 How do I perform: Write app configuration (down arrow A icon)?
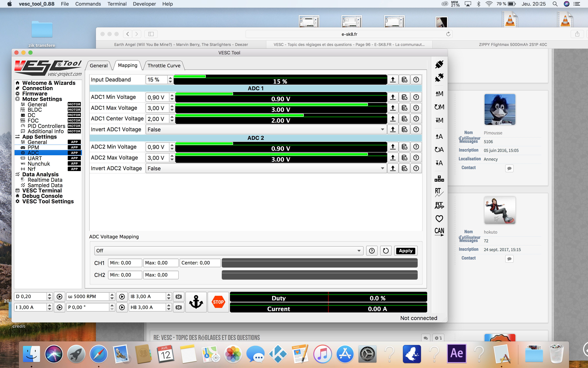click(x=439, y=163)
